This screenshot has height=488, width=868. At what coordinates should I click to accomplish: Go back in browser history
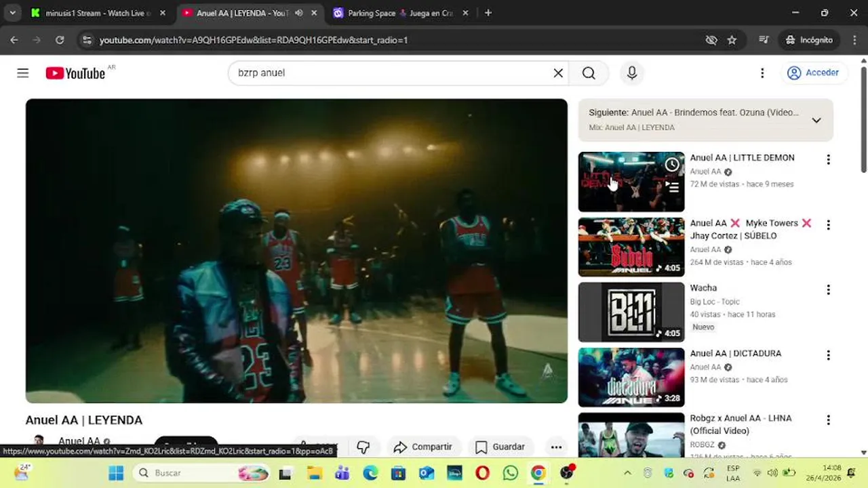(x=14, y=40)
